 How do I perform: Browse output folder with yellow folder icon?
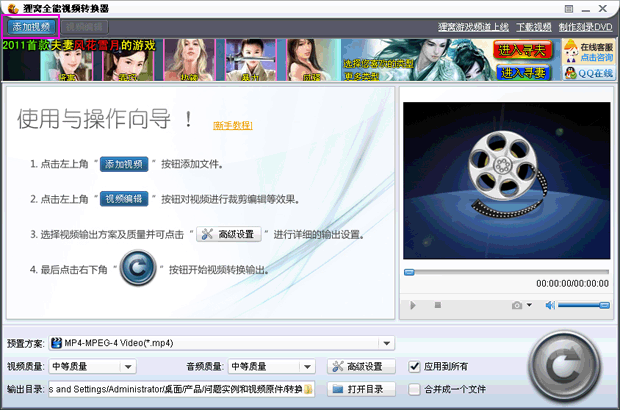309,389
